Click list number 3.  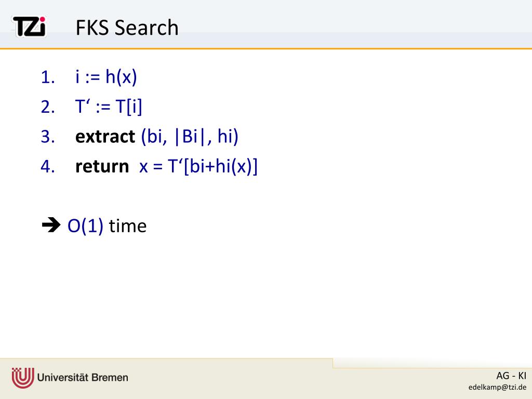click(48, 137)
